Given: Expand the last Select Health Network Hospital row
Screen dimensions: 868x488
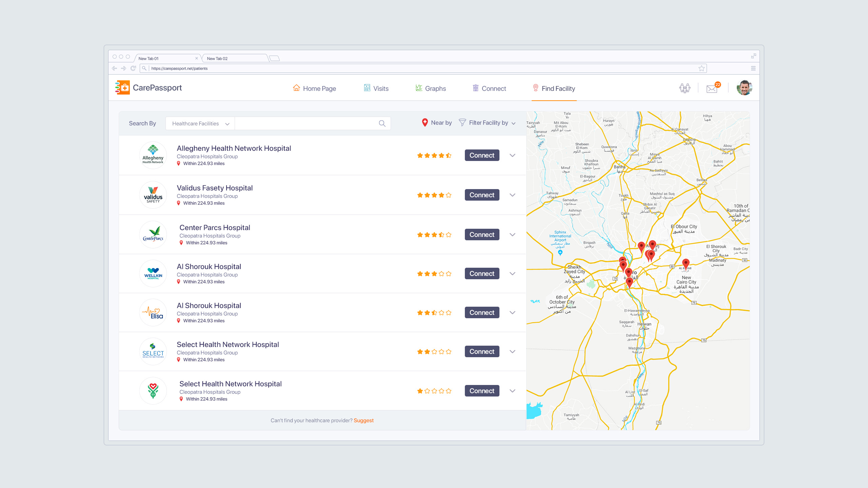Looking at the screenshot, I should (512, 391).
